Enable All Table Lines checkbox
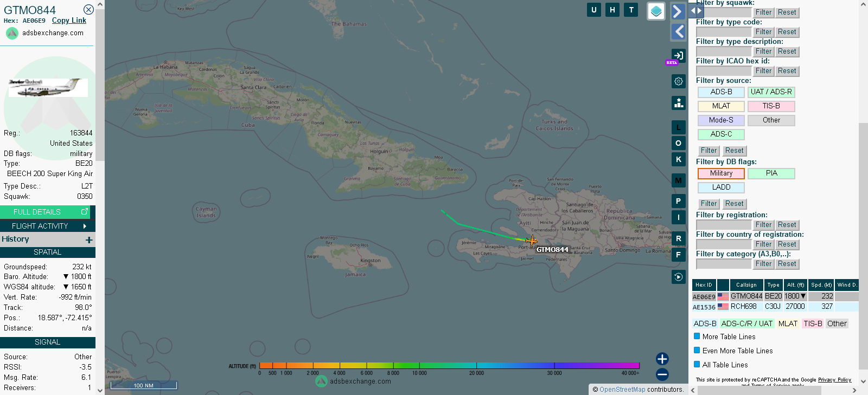Viewport: 868px width, 395px height. (x=697, y=365)
